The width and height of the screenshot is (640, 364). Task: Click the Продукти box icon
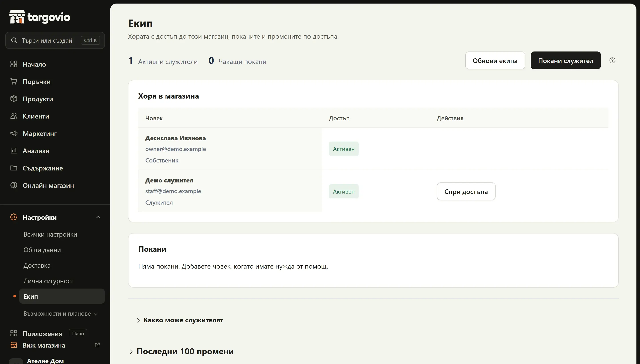coord(14,99)
